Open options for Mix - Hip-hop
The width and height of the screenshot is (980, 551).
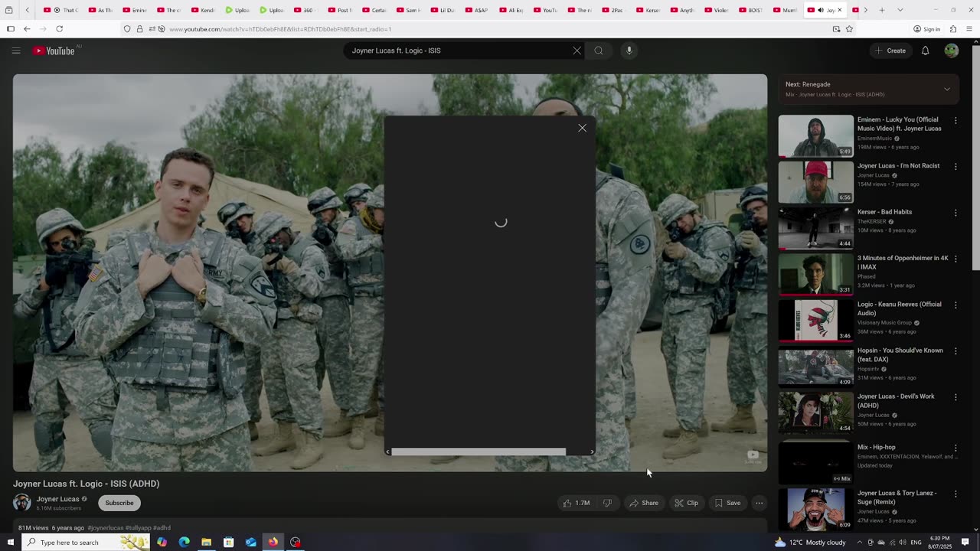[x=955, y=448]
